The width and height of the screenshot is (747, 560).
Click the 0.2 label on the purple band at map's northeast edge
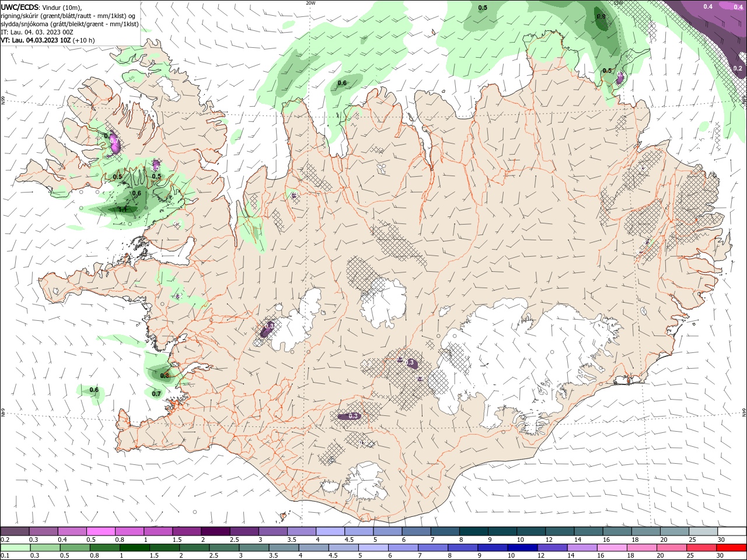coord(738,68)
